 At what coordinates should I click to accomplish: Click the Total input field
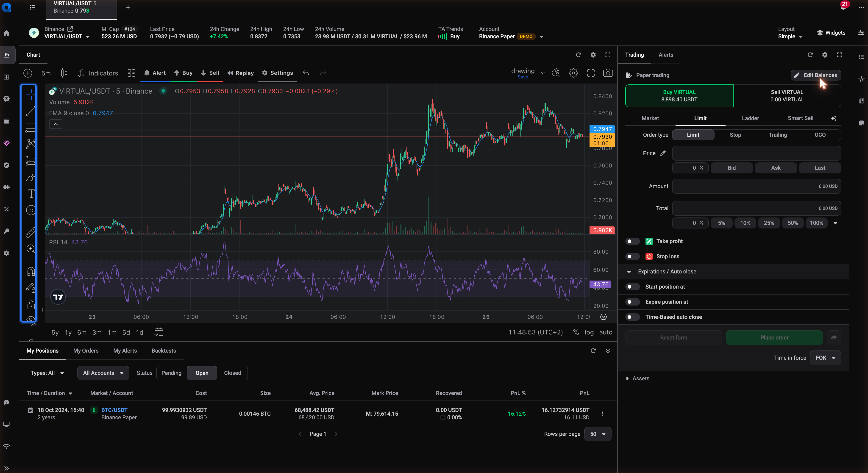(757, 208)
